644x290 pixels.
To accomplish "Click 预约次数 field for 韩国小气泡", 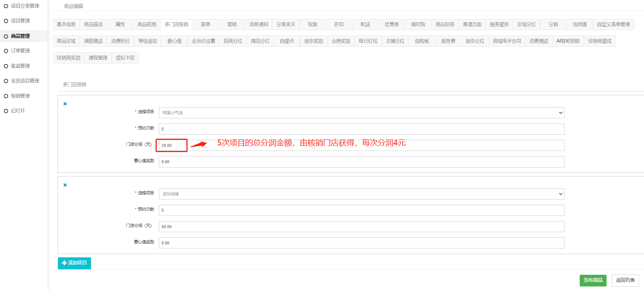I will click(361, 129).
